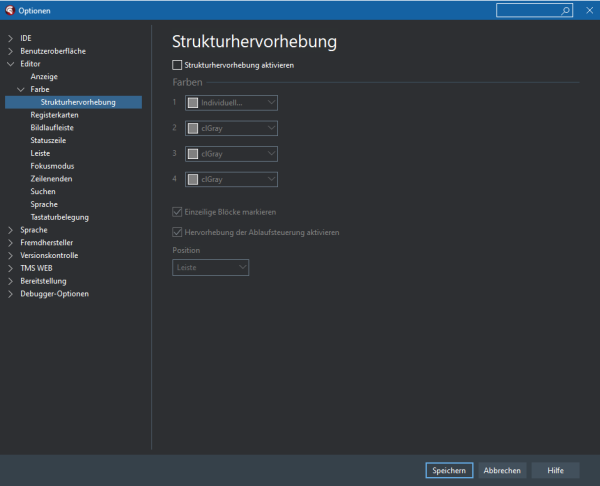Enable Strukturhervorhebung aktivieren checkbox
This screenshot has height=486, width=600.
click(x=178, y=65)
